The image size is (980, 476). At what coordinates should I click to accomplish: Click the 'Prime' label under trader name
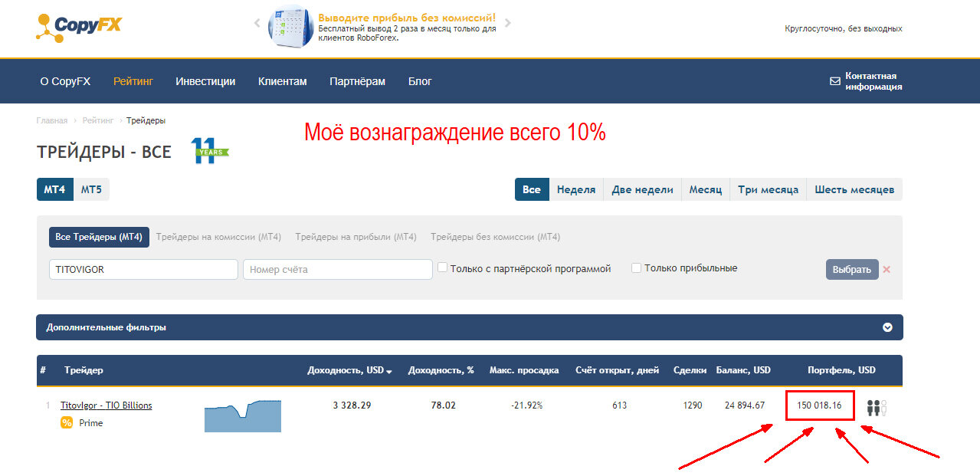91,423
